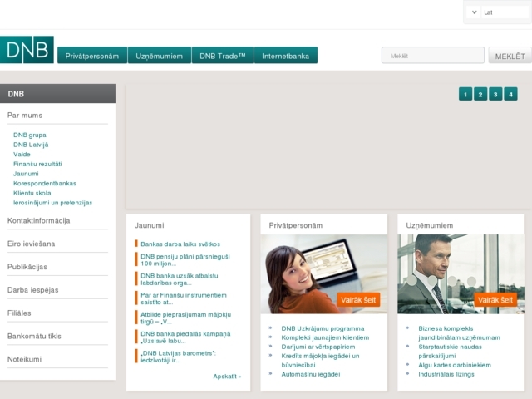
Task: Click the Jaunumi card heading
Action: (150, 225)
